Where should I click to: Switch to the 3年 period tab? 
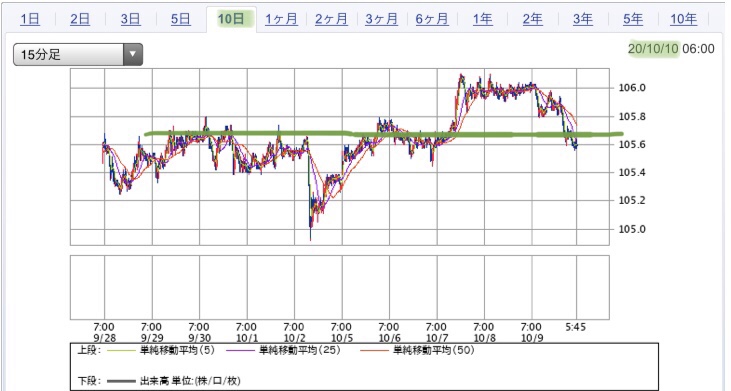(x=582, y=19)
